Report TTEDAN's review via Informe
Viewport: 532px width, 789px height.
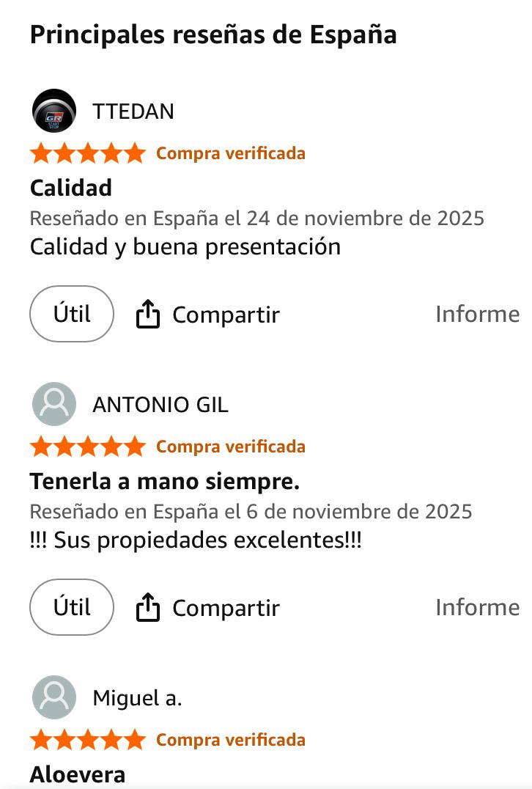tap(477, 314)
